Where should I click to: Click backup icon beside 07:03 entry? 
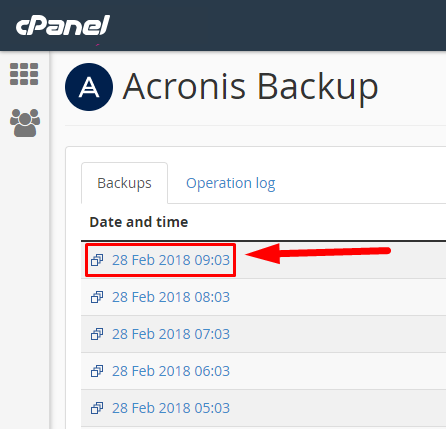[x=97, y=334]
